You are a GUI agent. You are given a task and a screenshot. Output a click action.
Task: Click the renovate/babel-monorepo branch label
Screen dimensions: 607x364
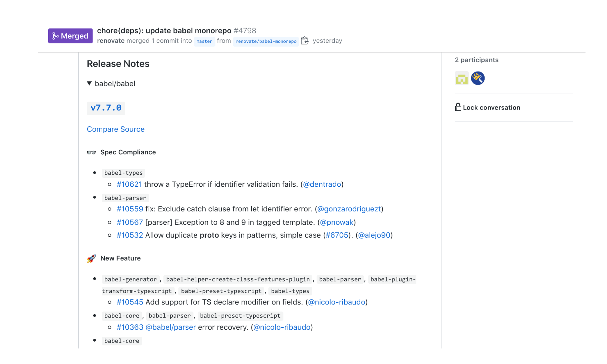coord(266,41)
